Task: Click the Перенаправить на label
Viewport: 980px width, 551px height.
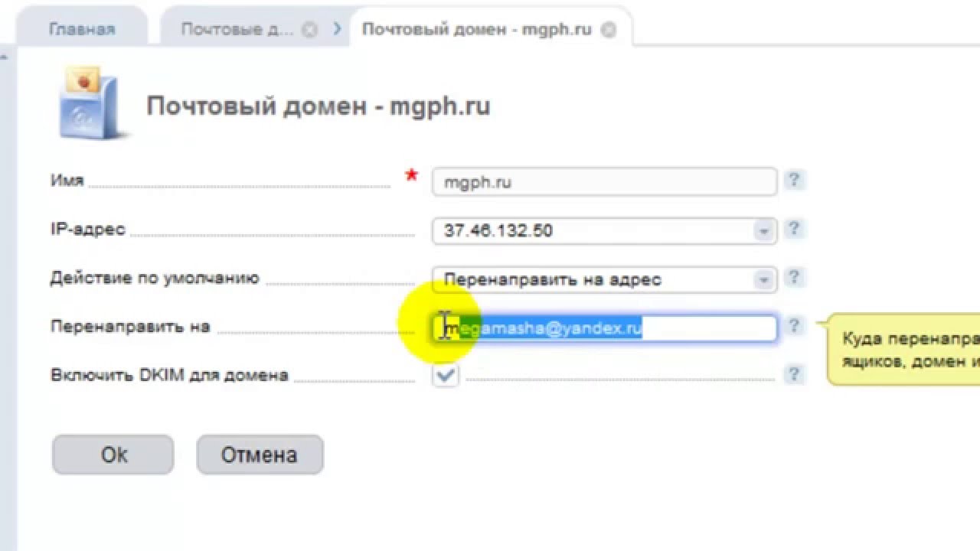Action: (130, 326)
